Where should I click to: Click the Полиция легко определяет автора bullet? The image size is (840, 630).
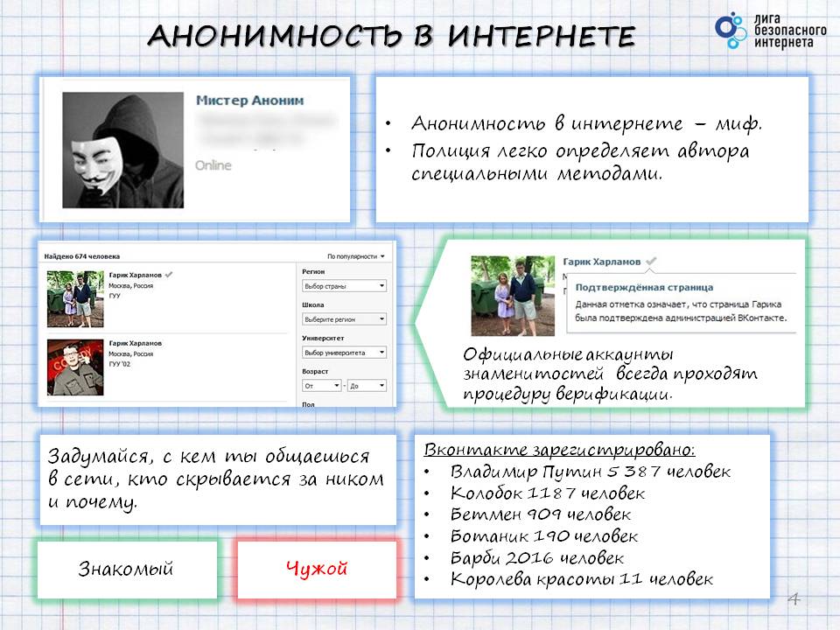(579, 163)
